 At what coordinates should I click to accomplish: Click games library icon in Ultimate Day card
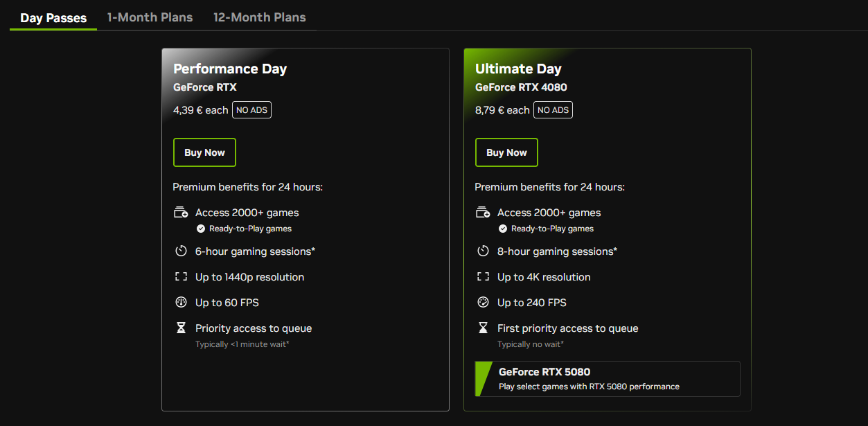point(483,213)
